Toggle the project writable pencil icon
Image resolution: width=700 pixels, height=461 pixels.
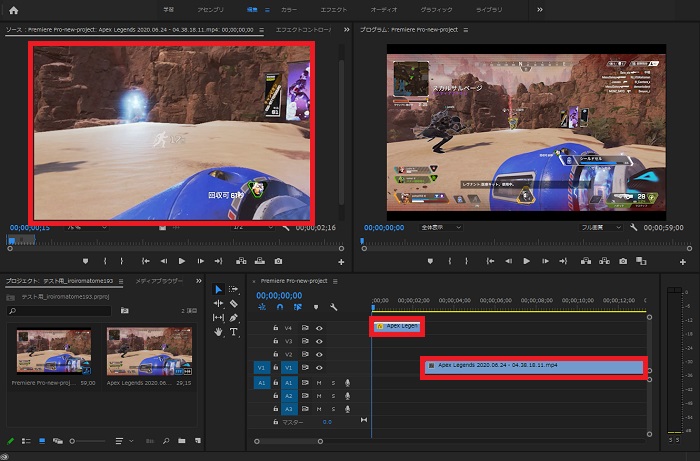[11, 441]
